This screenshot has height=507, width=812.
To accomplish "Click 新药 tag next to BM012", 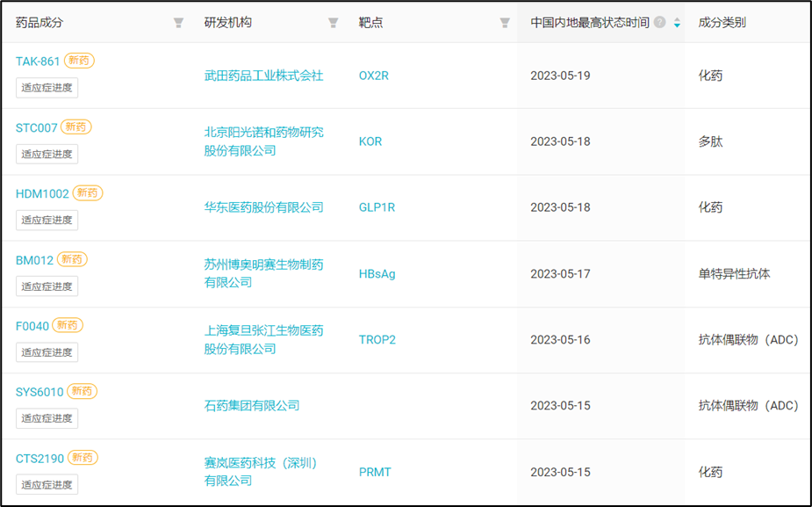I will (x=72, y=259).
